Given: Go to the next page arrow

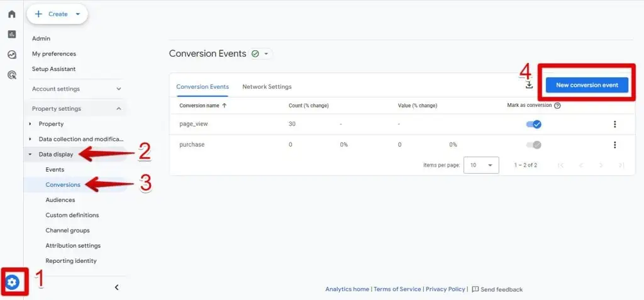Looking at the screenshot, I should point(601,165).
